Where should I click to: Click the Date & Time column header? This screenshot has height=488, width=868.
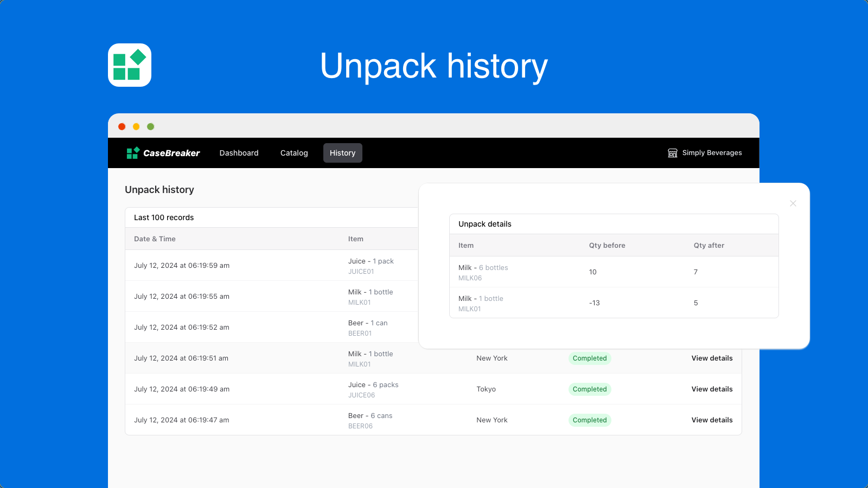click(155, 239)
